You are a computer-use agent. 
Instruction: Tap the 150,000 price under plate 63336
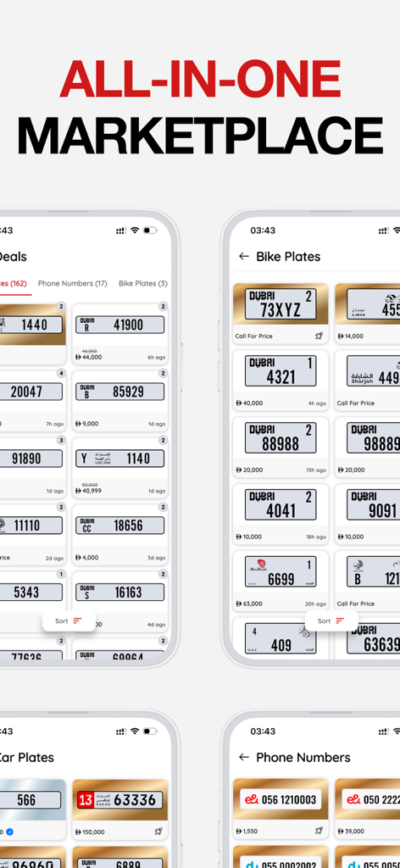click(90, 832)
